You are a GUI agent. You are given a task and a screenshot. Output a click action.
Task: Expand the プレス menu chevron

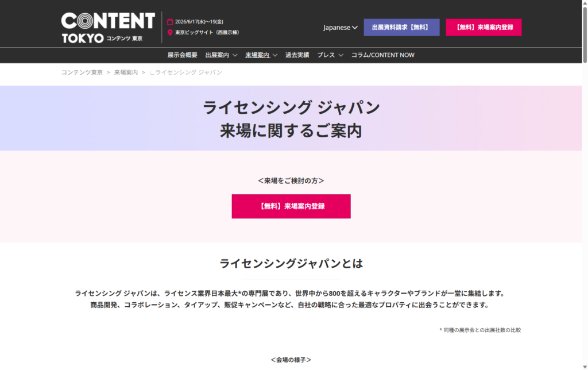pyautogui.click(x=341, y=55)
